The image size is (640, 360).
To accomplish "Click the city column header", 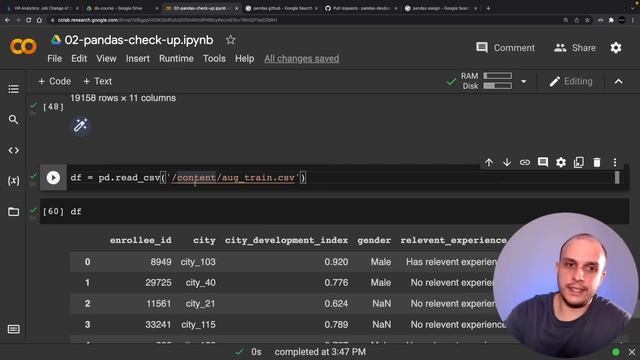I will point(204,240).
